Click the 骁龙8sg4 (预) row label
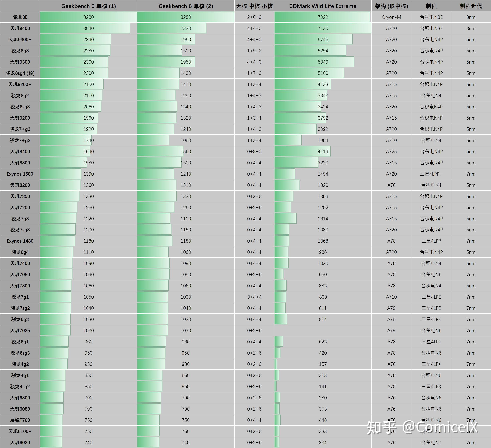The height and width of the screenshot is (448, 491). tap(20, 73)
